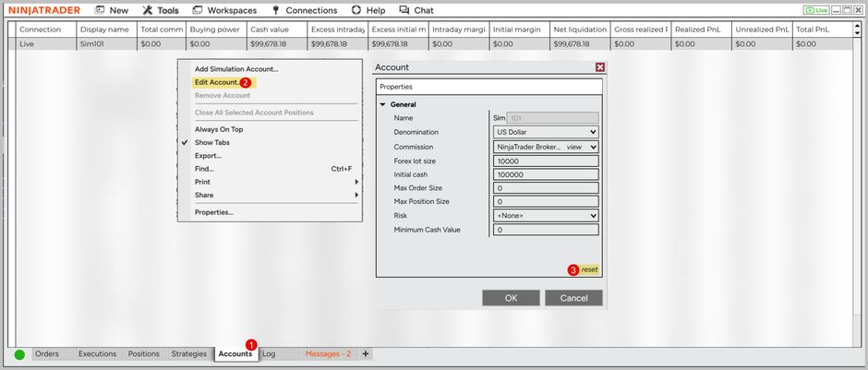Click the Help lifebuoy icon
This screenshot has height=370, width=868.
tap(356, 10)
